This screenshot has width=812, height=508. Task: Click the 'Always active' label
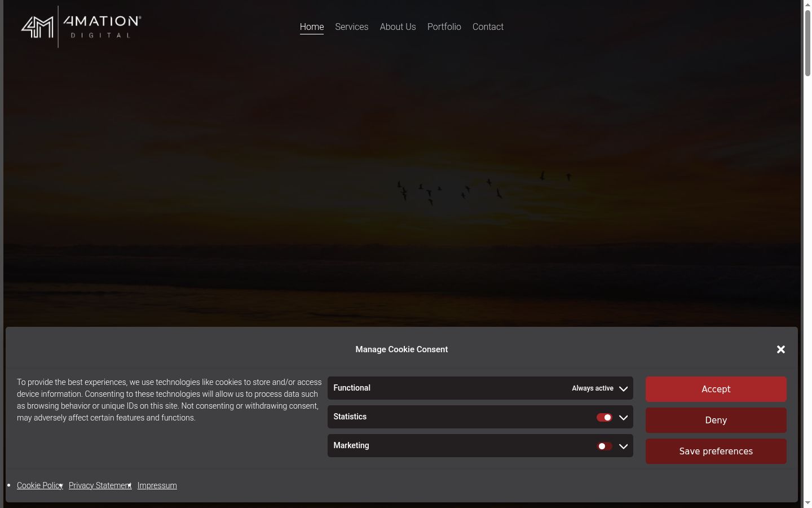(x=593, y=388)
